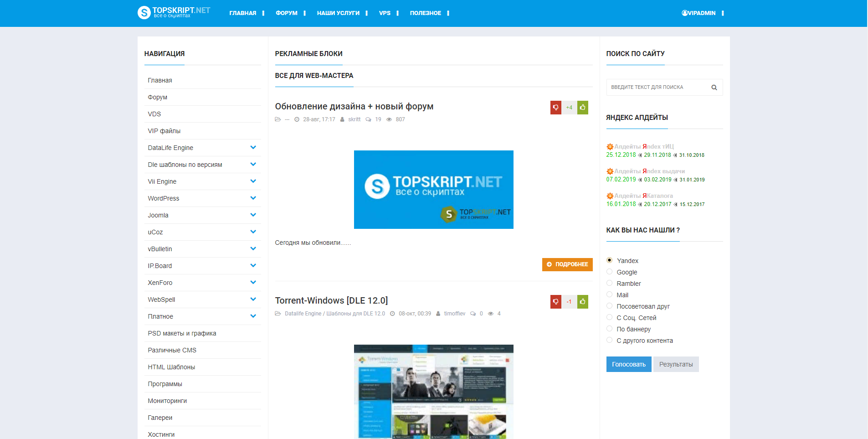This screenshot has height=439, width=868.
Task: Dislike the design update post
Action: pyautogui.click(x=555, y=108)
